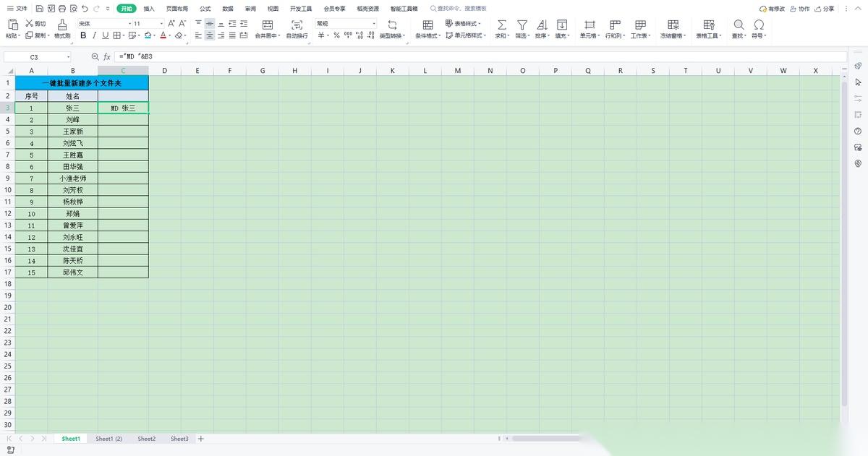Click the 分享 share button
The image size is (868, 456).
tap(824, 9)
